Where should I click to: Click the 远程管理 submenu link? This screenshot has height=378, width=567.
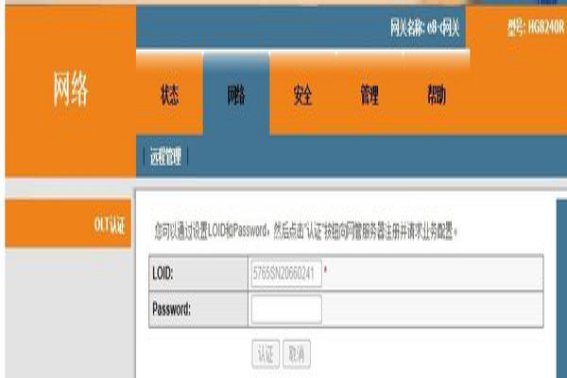tap(166, 156)
